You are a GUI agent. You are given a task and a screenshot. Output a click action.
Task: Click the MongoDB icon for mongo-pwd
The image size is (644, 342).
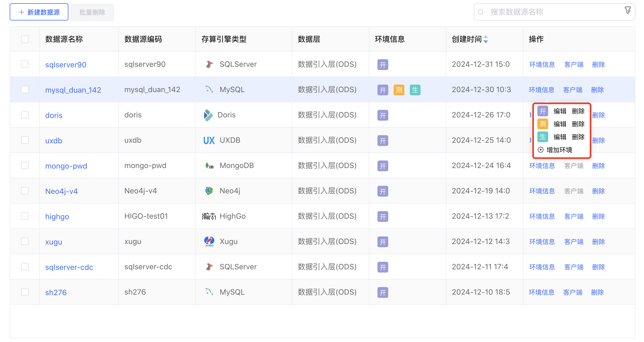tap(209, 165)
